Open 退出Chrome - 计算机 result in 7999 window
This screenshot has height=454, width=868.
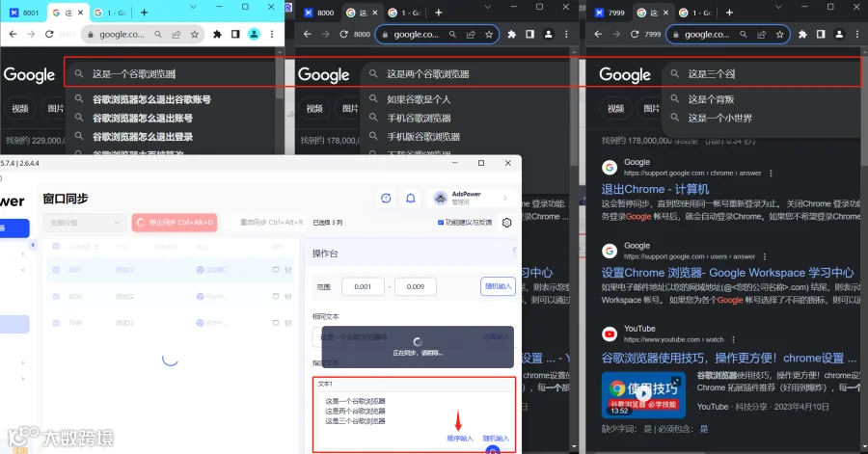tap(656, 189)
